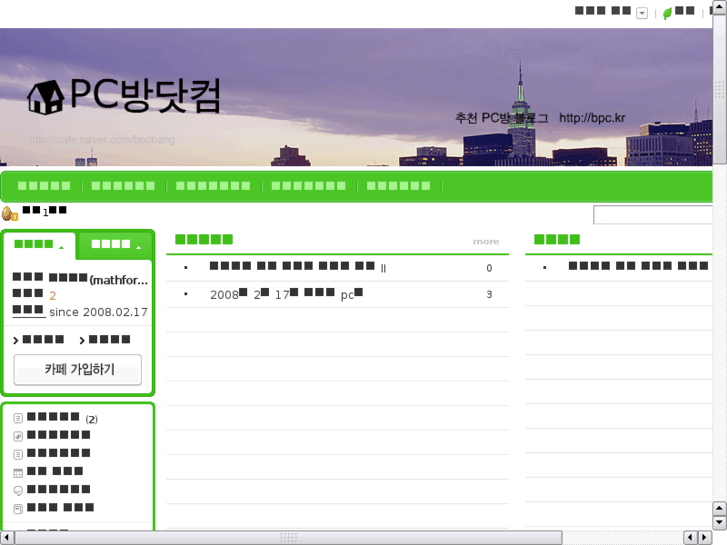Click the paperclip icon in sidebar board list
Viewport: 727px width, 545px height.
(x=18, y=436)
